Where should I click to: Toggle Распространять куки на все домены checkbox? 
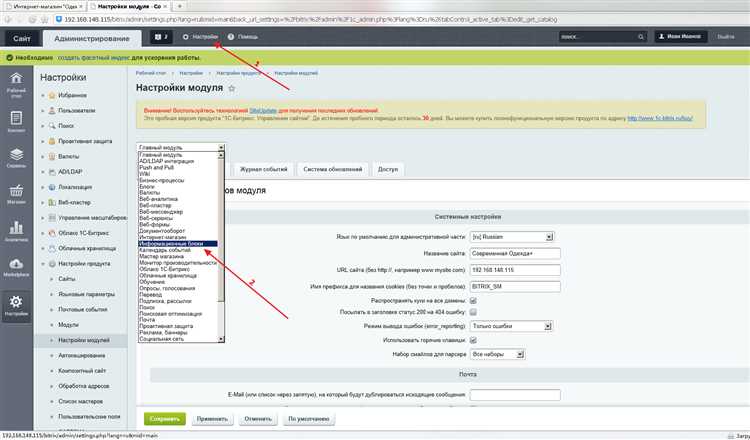(x=473, y=301)
